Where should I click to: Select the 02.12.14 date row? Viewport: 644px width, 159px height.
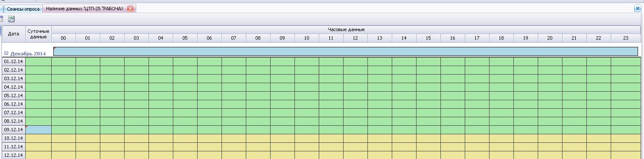13,70
